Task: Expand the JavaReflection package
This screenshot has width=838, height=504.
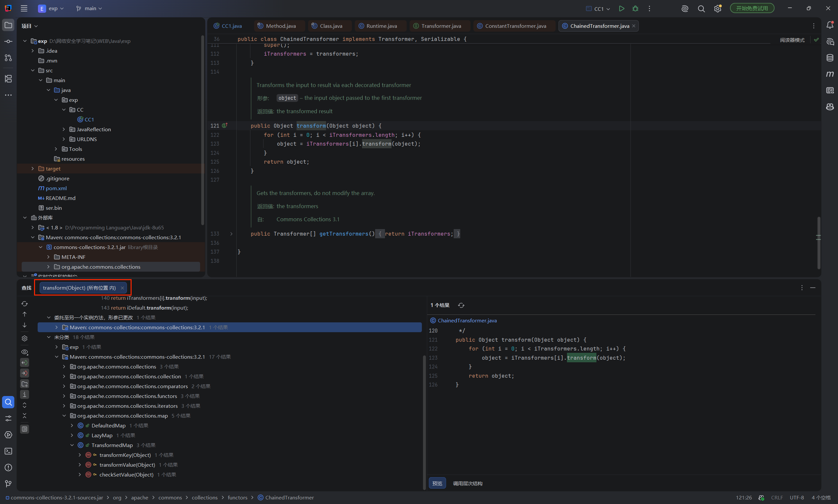Action: [x=64, y=129]
